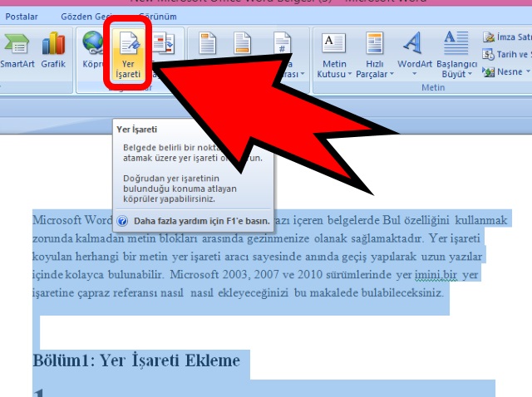Screen dimensions: 532x397
Task: Open the Köprü hyperlink tool
Action: point(93,51)
